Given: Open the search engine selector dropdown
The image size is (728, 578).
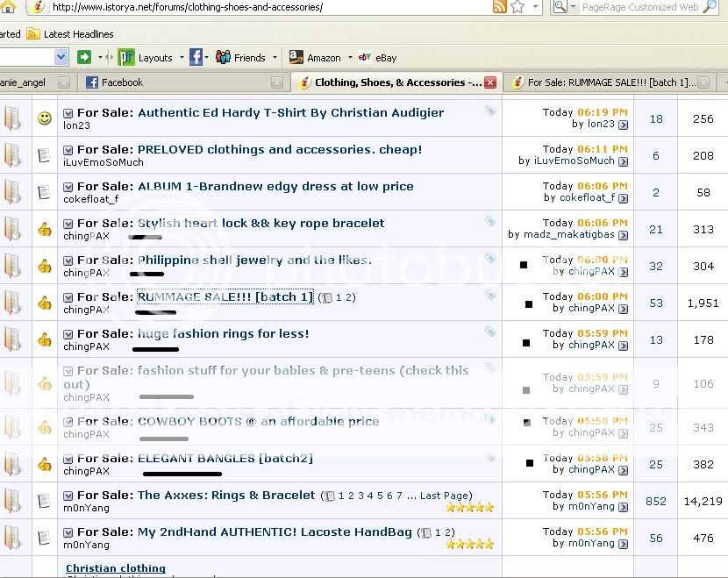Looking at the screenshot, I should tap(562, 7).
